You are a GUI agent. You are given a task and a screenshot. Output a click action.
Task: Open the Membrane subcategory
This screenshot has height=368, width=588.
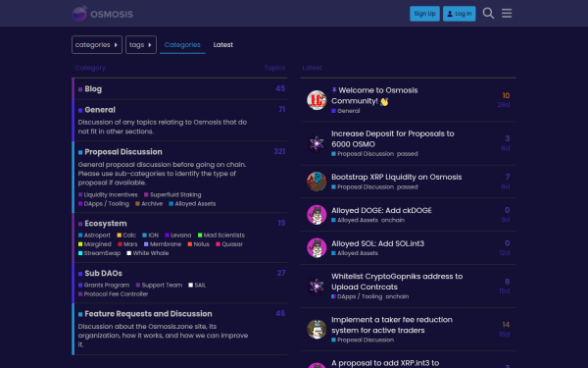pyautogui.click(x=163, y=244)
